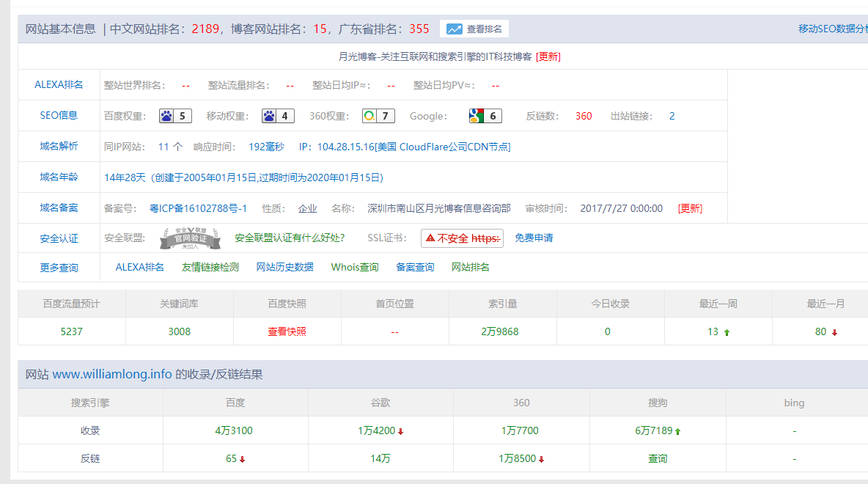Click the 不安全 https SSL warning badge
This screenshot has width=868, height=484.
tap(462, 238)
